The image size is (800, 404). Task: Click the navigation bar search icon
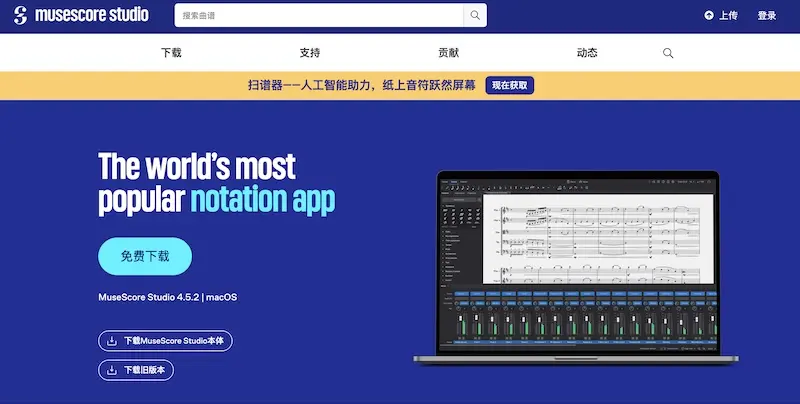(668, 53)
